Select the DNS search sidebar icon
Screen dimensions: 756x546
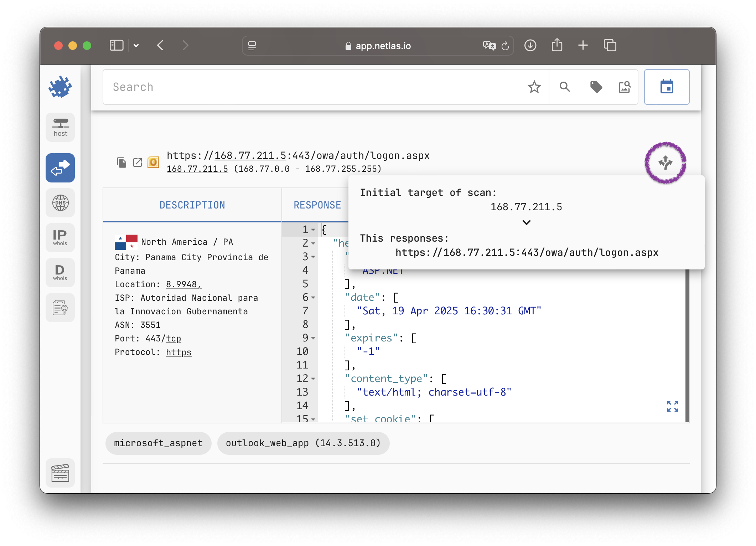(60, 203)
